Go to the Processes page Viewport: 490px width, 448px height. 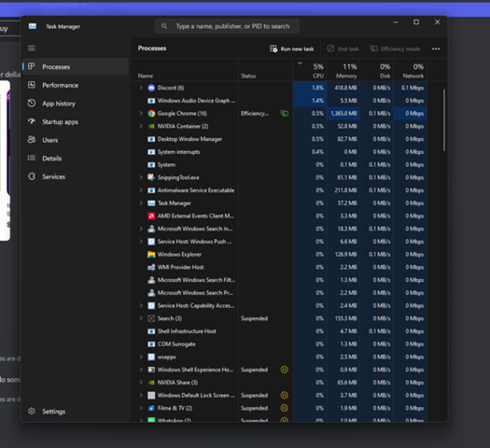76,66
